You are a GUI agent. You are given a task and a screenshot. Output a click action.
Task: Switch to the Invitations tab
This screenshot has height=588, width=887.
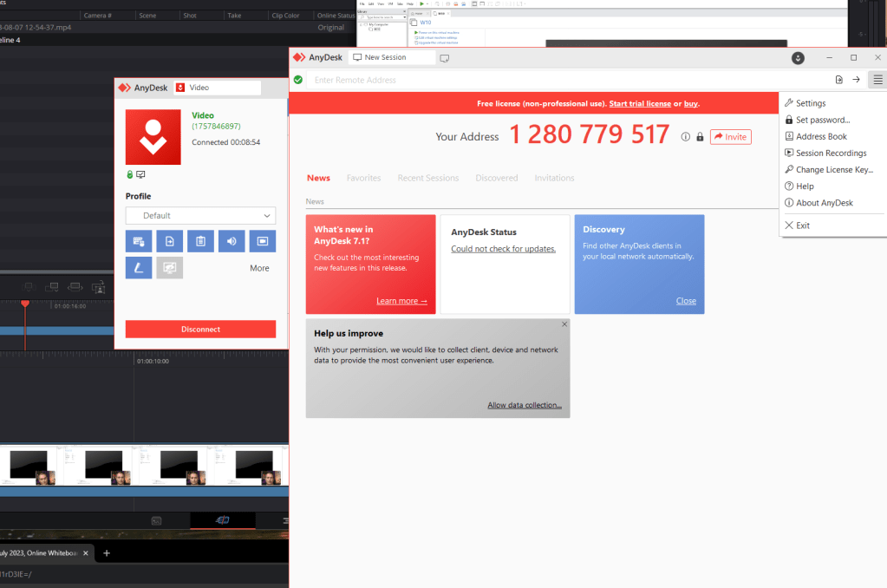point(554,178)
